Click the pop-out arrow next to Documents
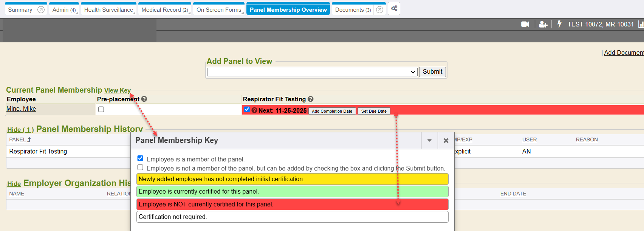Viewport: 644px width, 231px height. [x=379, y=10]
